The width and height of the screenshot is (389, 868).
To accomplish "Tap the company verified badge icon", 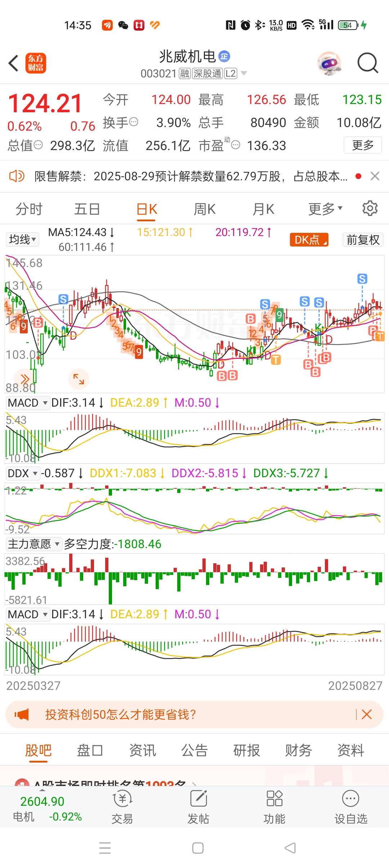I will tap(224, 56).
